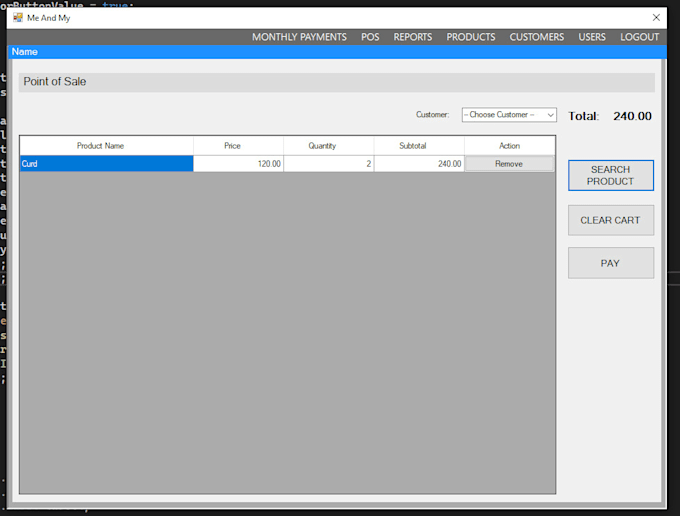Image resolution: width=680 pixels, height=516 pixels.
Task: Remove the Curd item from cart
Action: point(509,164)
